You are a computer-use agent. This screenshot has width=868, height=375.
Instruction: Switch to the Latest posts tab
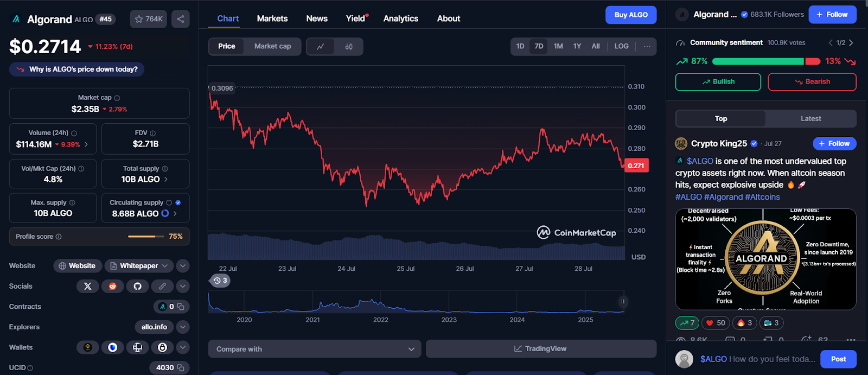coord(810,118)
